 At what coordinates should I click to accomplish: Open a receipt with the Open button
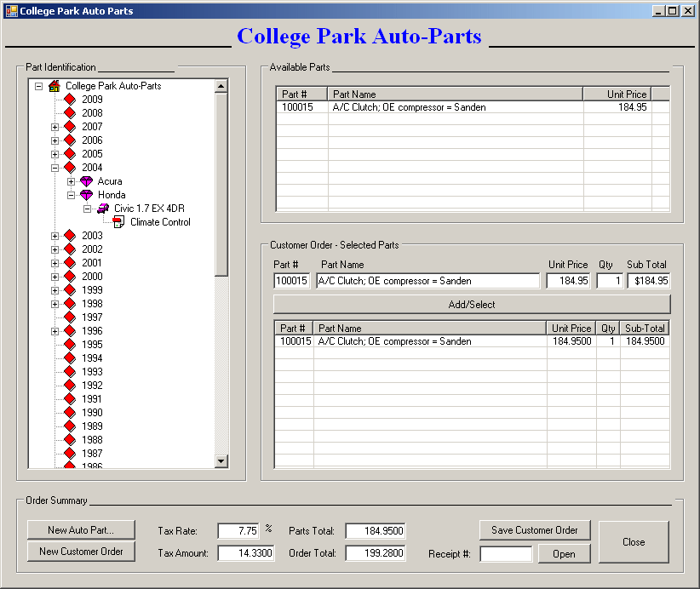pyautogui.click(x=564, y=554)
